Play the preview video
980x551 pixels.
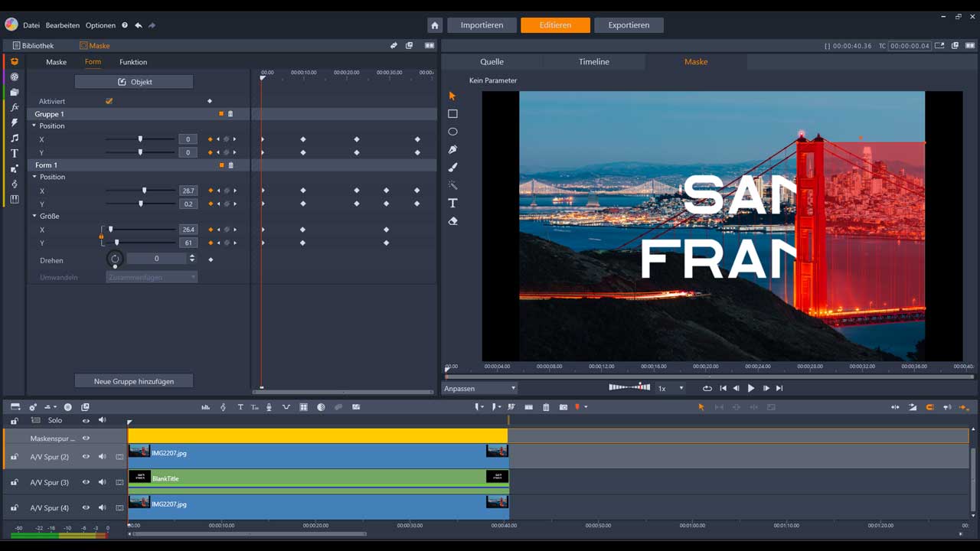coord(750,389)
